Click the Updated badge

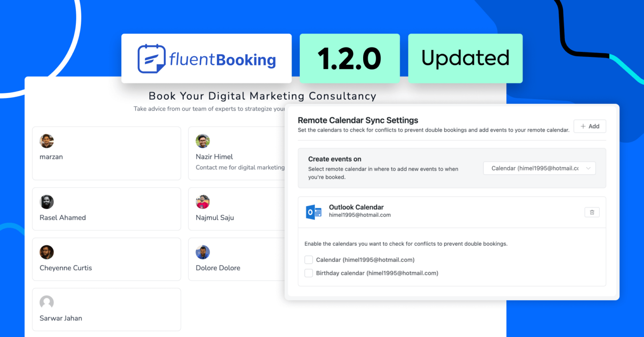click(x=465, y=58)
